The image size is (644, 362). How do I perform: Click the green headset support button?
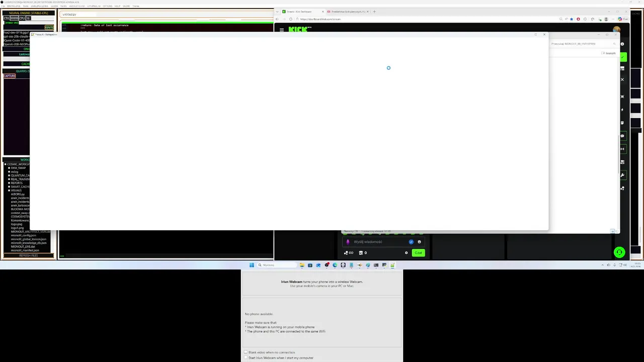point(619,252)
